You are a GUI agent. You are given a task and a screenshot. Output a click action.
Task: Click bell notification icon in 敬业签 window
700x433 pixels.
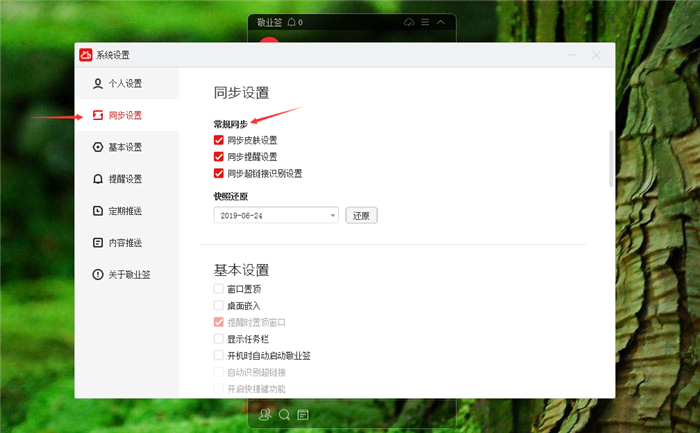tap(292, 22)
